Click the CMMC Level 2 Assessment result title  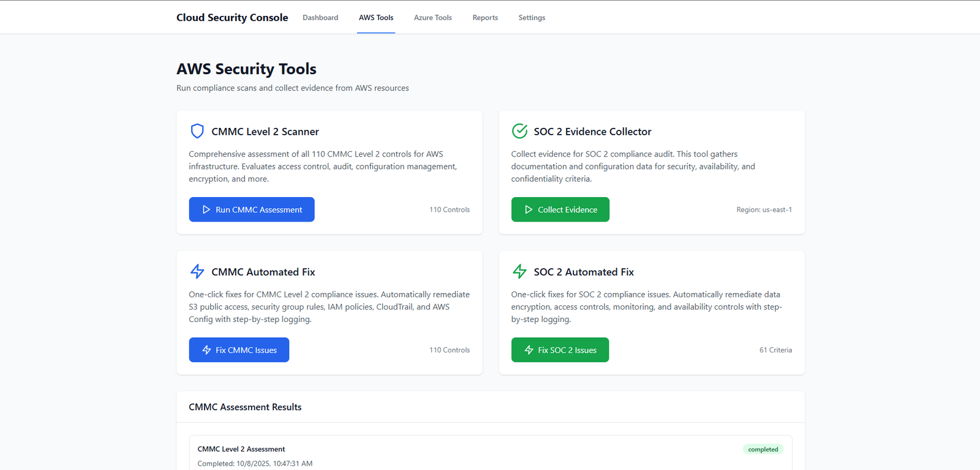(241, 449)
